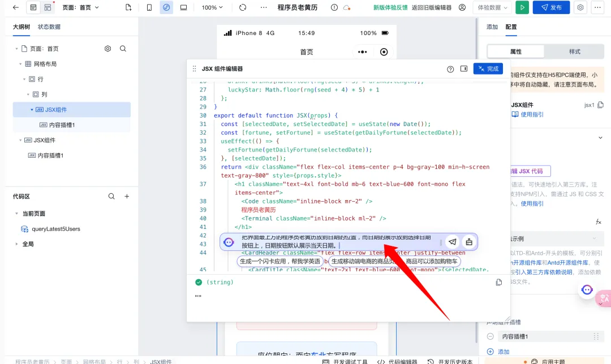Click the 编辑 JSX 代码 button

(x=530, y=171)
